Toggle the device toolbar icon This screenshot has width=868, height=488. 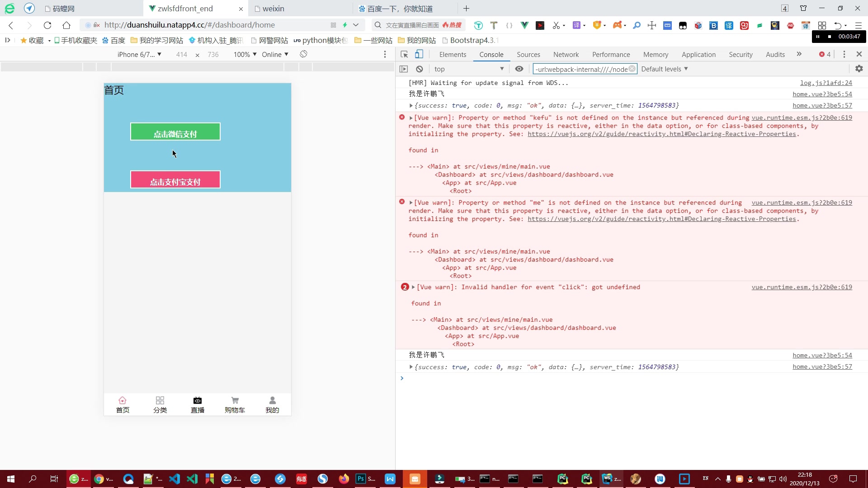coord(419,54)
